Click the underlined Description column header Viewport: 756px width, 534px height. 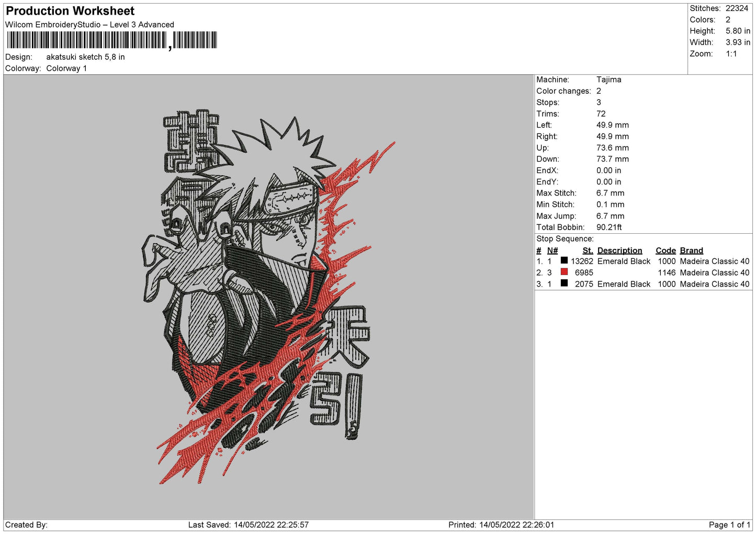[619, 251]
